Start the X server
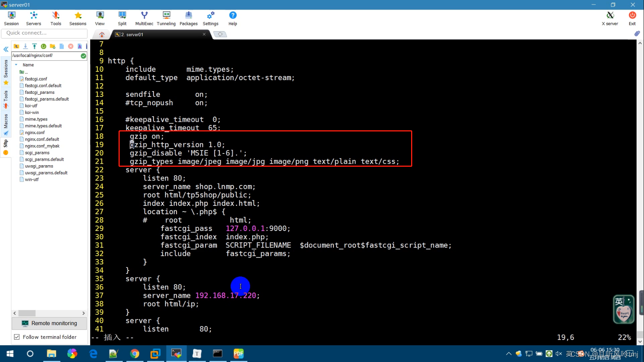Image resolution: width=644 pixels, height=362 pixels. click(x=610, y=18)
